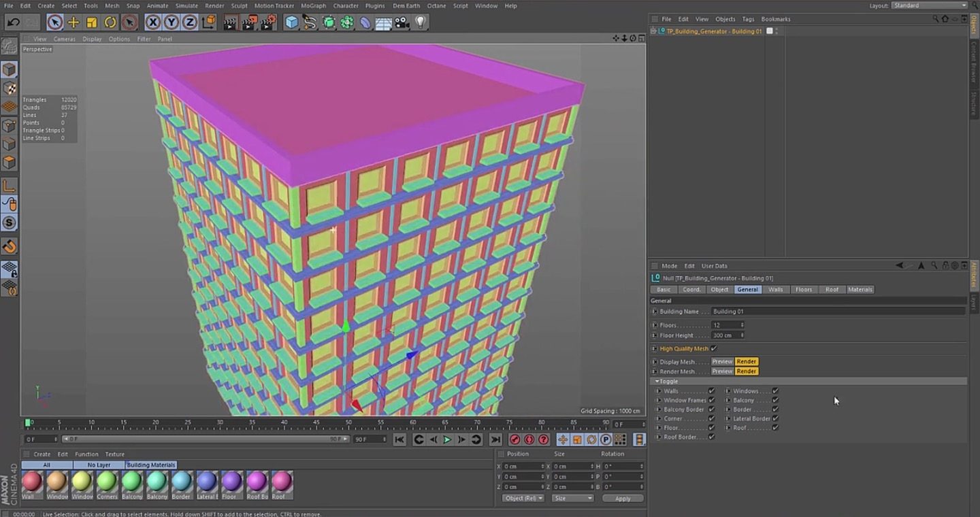Click Position X field stepper
The width and height of the screenshot is (980, 517).
[542, 467]
